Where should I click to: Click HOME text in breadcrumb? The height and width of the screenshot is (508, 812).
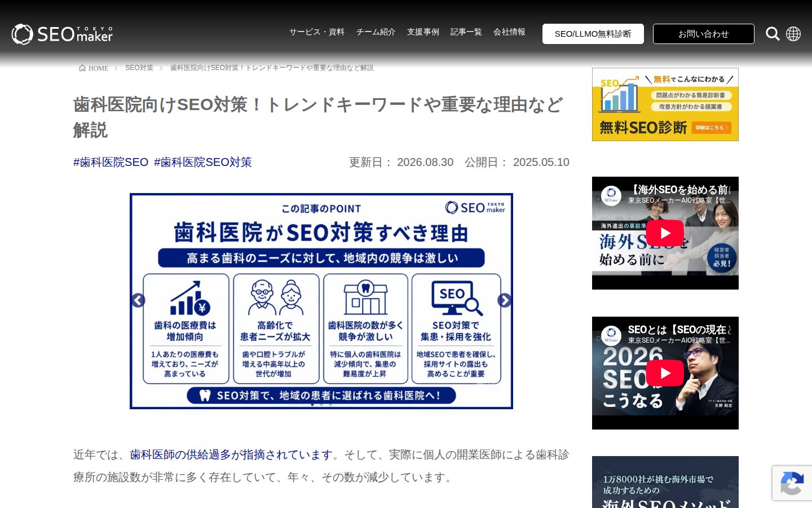click(98, 68)
